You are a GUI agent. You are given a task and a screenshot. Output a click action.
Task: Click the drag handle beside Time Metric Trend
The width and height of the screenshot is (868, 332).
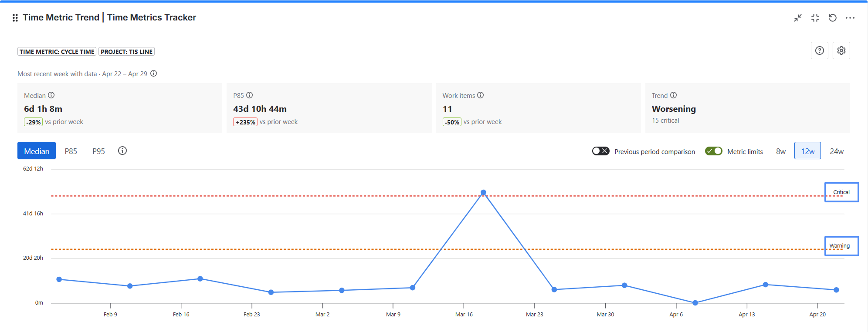15,18
